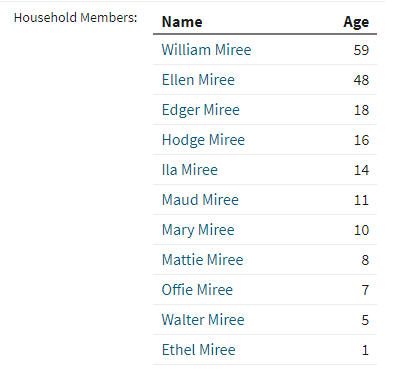Click the Name column header
The image size is (395, 369).
point(182,22)
